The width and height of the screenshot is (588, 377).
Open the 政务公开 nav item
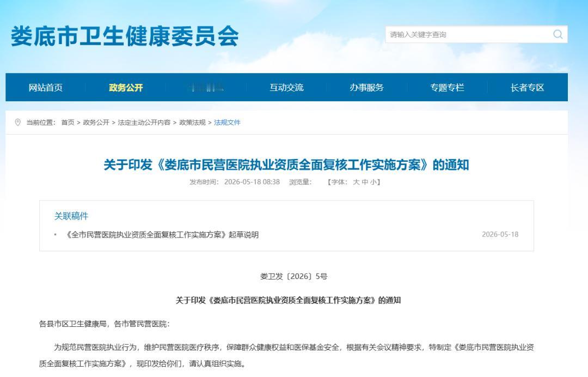pyautogui.click(x=126, y=87)
